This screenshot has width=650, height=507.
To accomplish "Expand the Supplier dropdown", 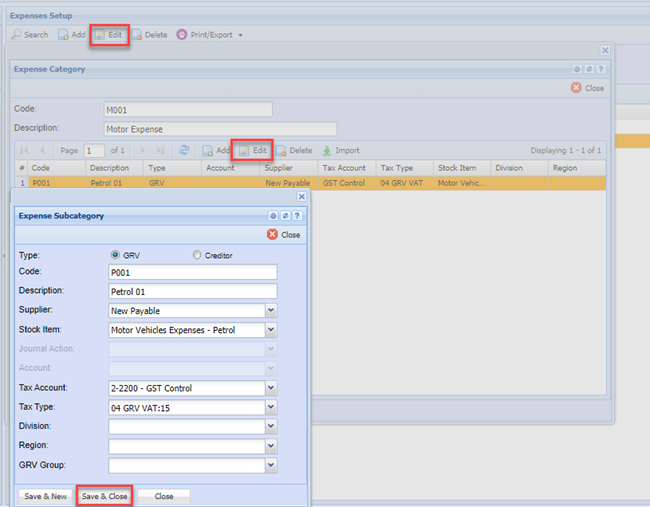I will (270, 311).
